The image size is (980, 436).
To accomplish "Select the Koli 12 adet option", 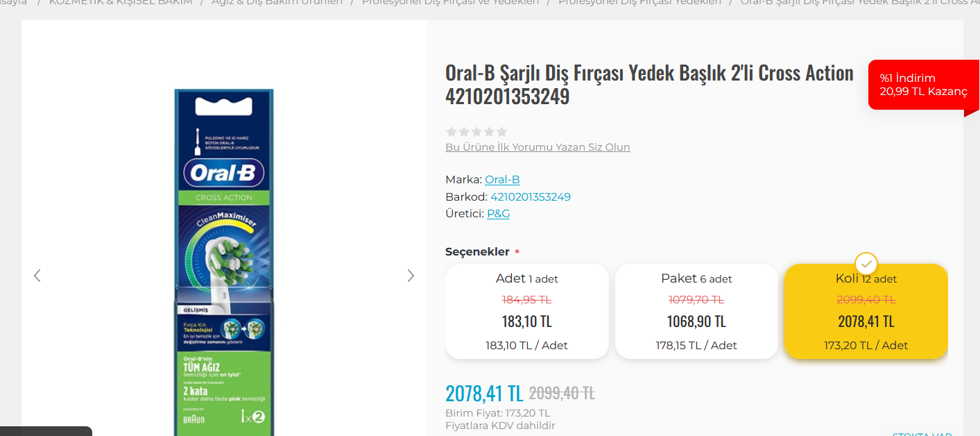I will click(x=866, y=311).
